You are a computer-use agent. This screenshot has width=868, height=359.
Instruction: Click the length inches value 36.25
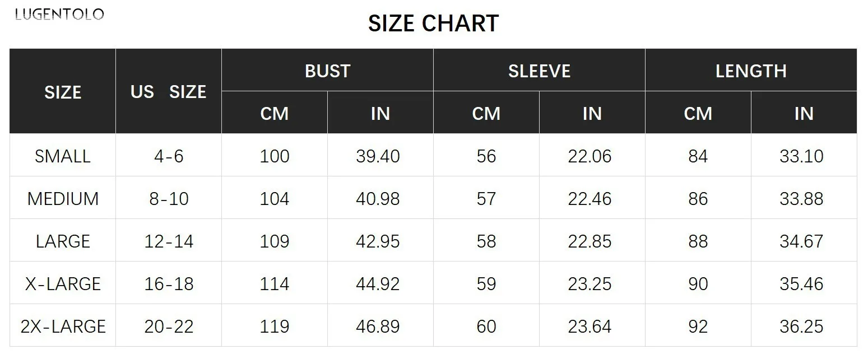tap(801, 327)
